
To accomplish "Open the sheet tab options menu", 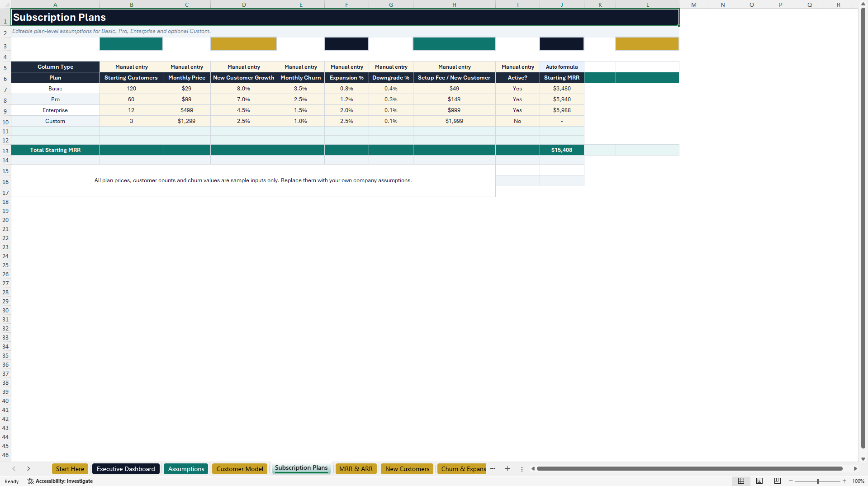I will tap(522, 469).
